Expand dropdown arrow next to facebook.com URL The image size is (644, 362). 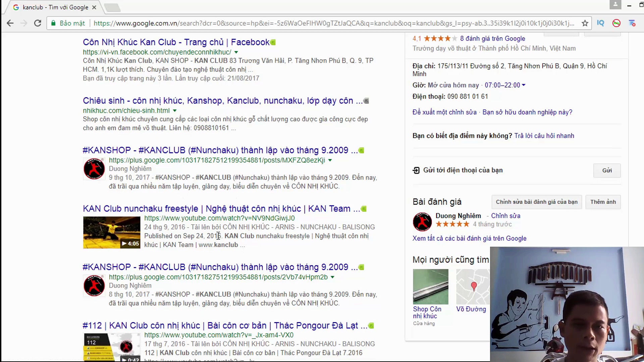point(236,52)
